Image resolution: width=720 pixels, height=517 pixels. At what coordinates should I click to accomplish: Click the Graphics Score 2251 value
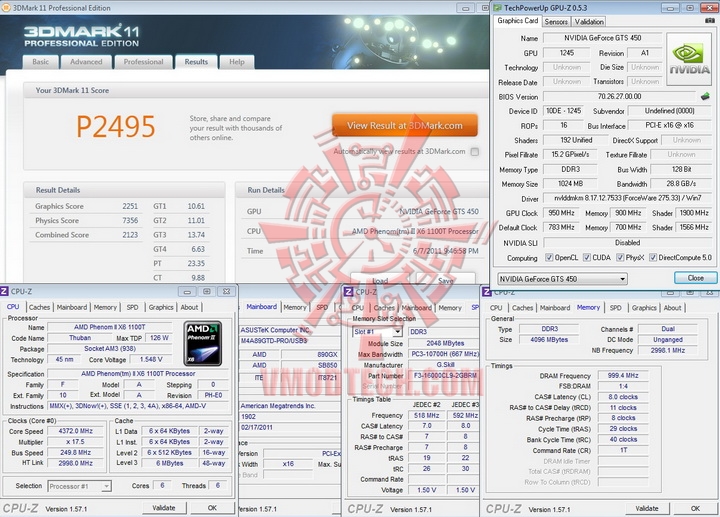[130, 206]
